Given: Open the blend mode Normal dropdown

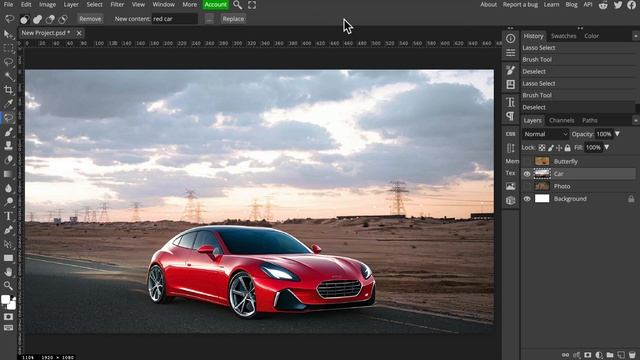Looking at the screenshot, I should pyautogui.click(x=545, y=134).
